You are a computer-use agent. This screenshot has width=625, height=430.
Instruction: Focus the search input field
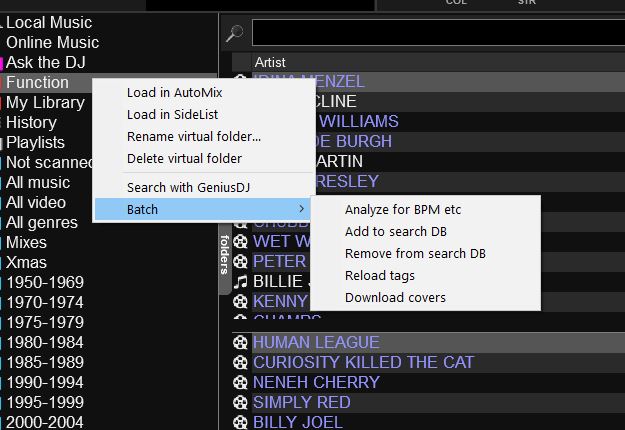click(x=438, y=32)
